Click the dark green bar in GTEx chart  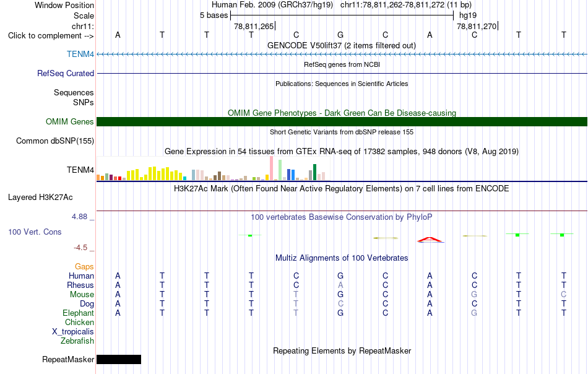314,172
